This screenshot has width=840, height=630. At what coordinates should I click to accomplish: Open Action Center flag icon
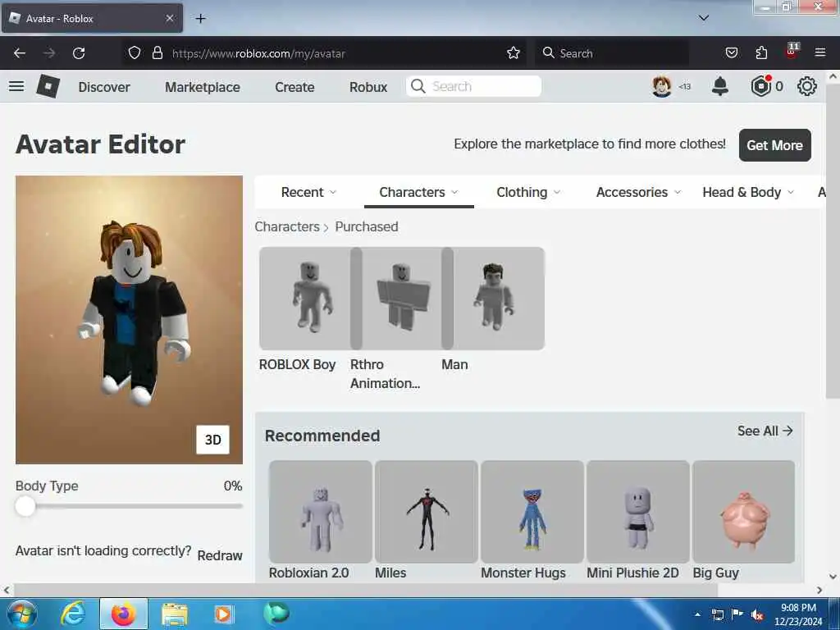(x=737, y=614)
